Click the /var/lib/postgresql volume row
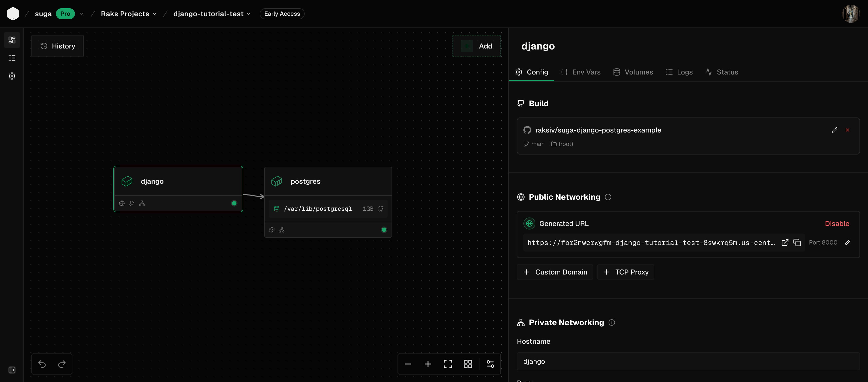The width and height of the screenshot is (868, 382). coord(328,209)
